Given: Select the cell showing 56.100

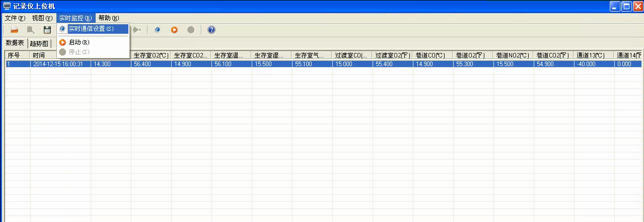Looking at the screenshot, I should point(232,64).
